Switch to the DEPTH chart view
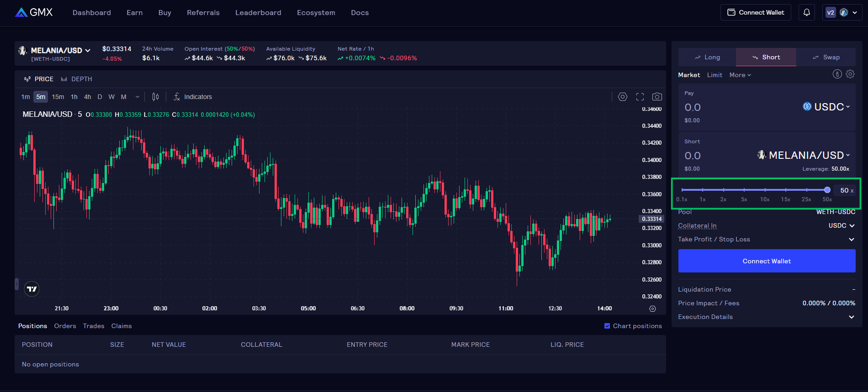868x392 pixels. [x=77, y=79]
